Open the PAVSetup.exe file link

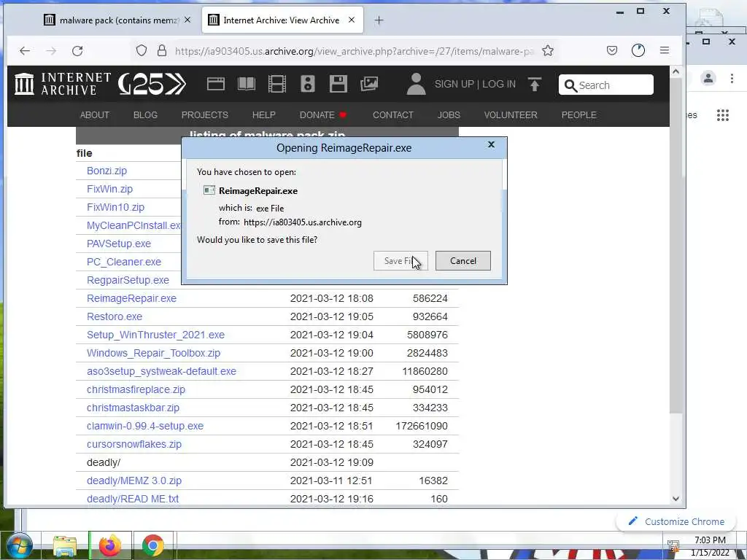(x=119, y=244)
